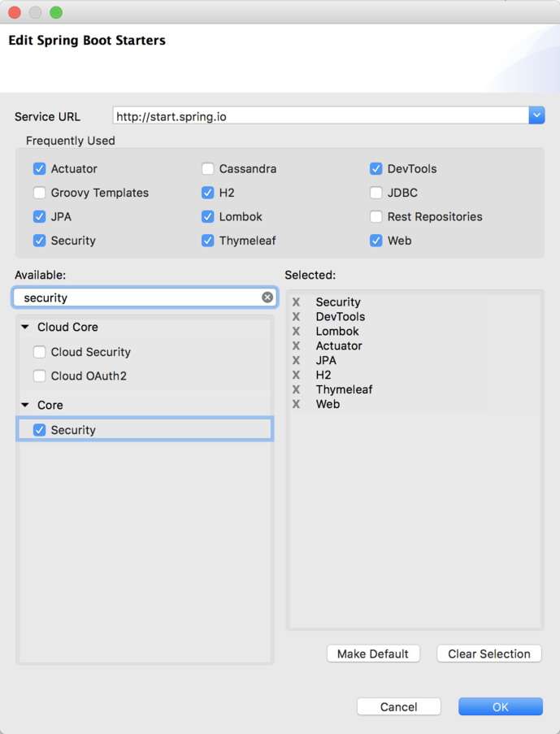Uncheck the Actuator starter
Image resolution: width=560 pixels, height=734 pixels.
pos(39,168)
